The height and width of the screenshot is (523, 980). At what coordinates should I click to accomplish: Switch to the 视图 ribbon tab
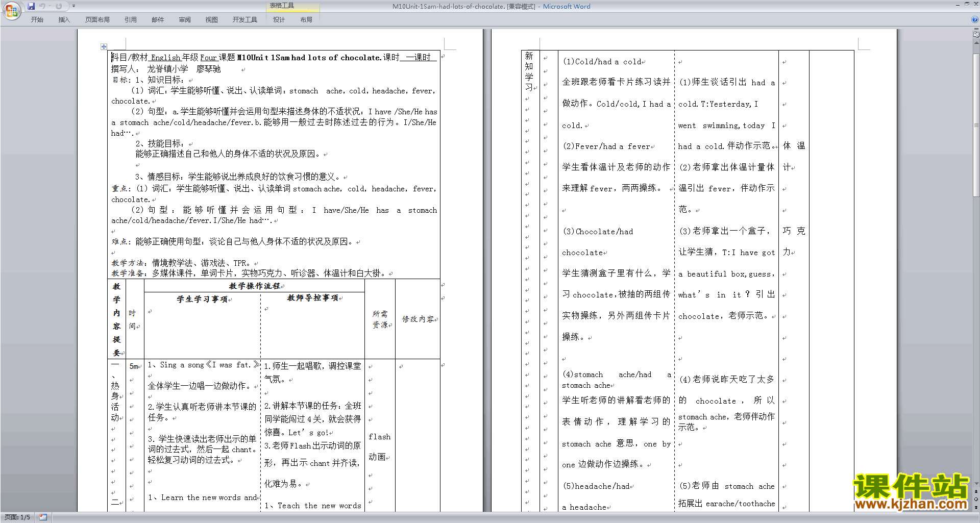point(211,20)
